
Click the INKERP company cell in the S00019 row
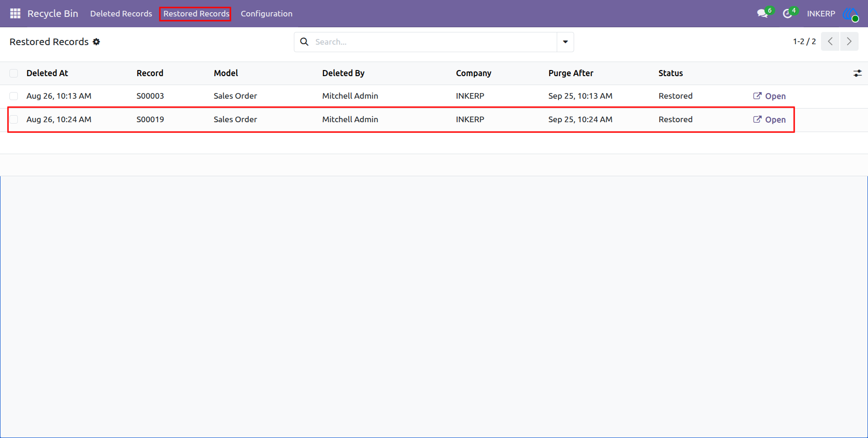coord(470,119)
